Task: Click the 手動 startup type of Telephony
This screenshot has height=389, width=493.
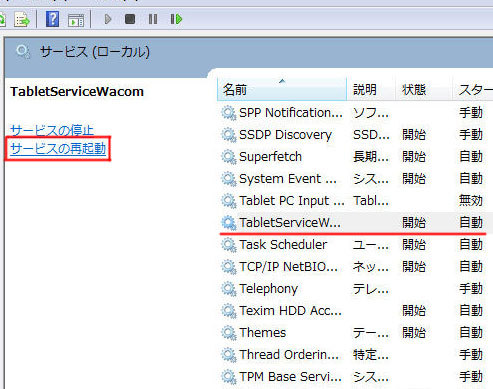Action: (471, 289)
